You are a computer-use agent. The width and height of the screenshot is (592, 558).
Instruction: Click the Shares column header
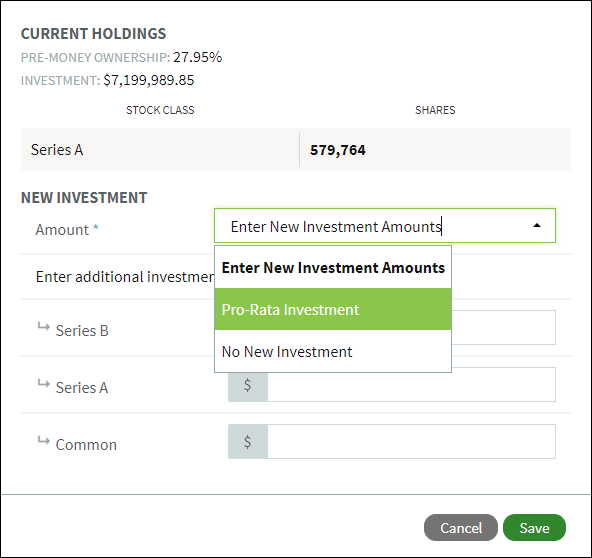[x=435, y=110]
